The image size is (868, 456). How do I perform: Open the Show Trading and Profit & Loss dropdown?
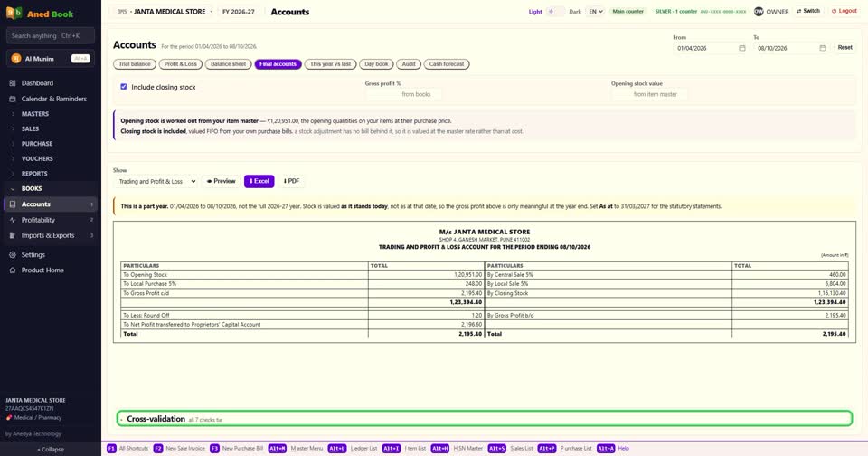pyautogui.click(x=156, y=181)
